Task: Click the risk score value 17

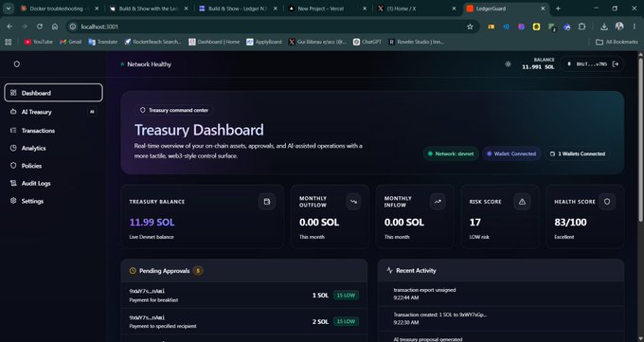Action: 474,223
